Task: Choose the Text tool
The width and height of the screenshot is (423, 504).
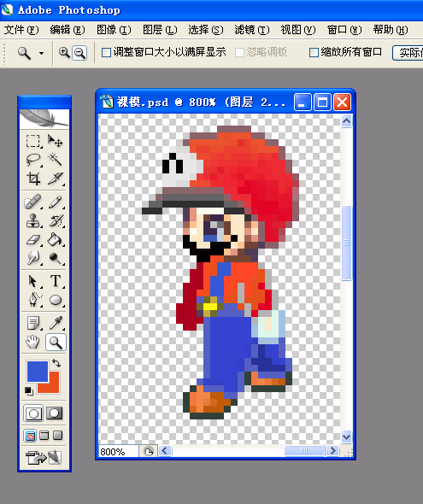Action: pos(56,281)
